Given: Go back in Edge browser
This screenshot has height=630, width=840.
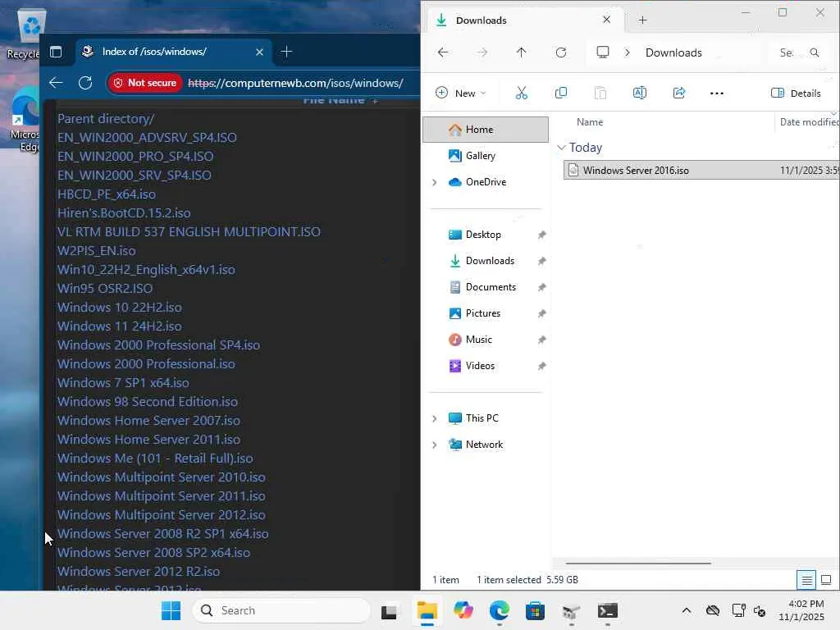Looking at the screenshot, I should (56, 83).
